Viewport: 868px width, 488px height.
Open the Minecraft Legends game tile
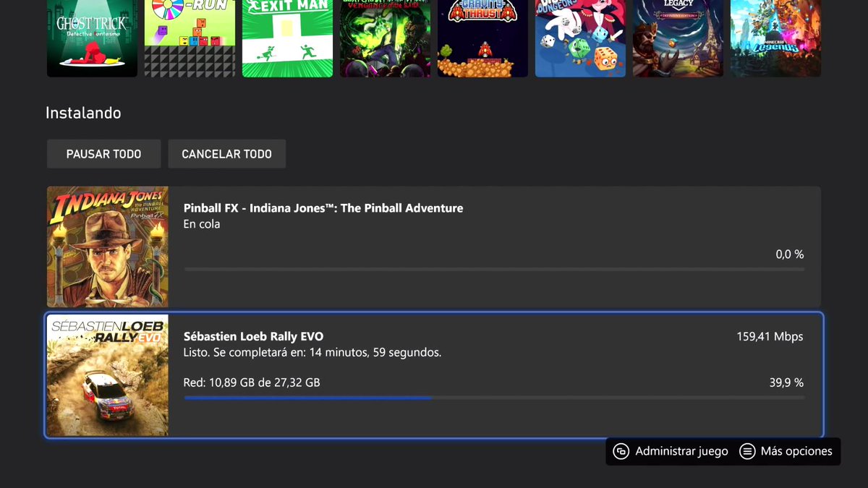(775, 39)
